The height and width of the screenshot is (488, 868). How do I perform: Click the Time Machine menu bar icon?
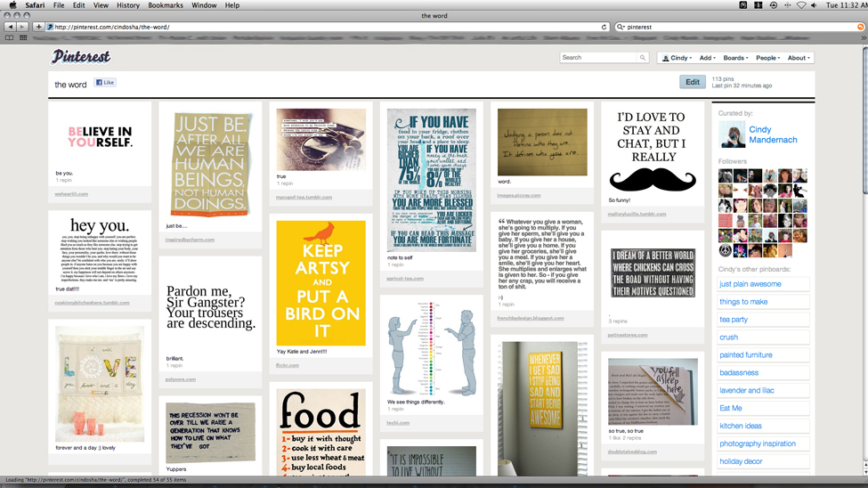coord(773,5)
